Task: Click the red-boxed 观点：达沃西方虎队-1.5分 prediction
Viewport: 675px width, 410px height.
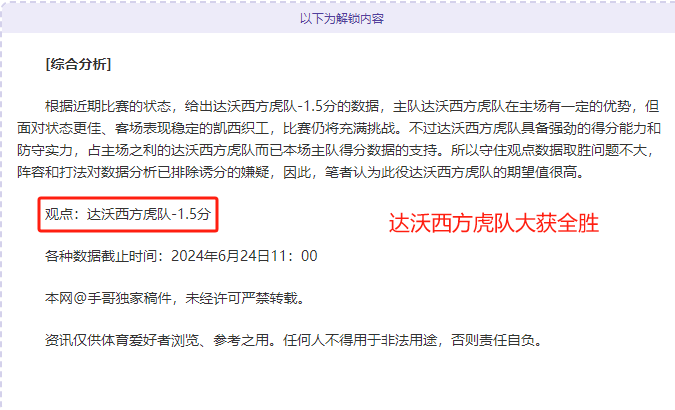Action: 128,214
